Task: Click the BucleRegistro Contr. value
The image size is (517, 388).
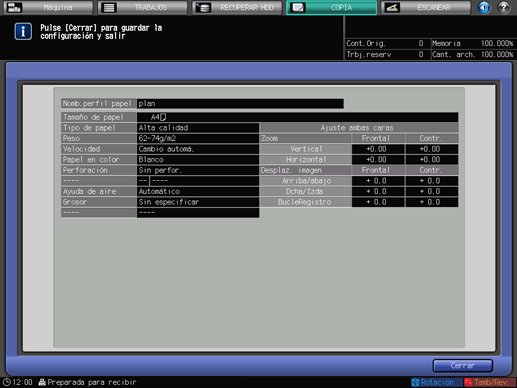Action: (432, 202)
